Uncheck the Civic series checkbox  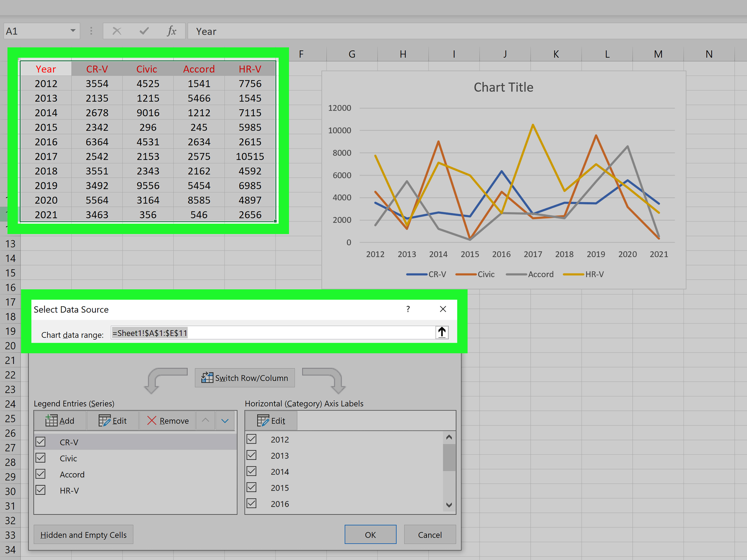pyautogui.click(x=41, y=458)
